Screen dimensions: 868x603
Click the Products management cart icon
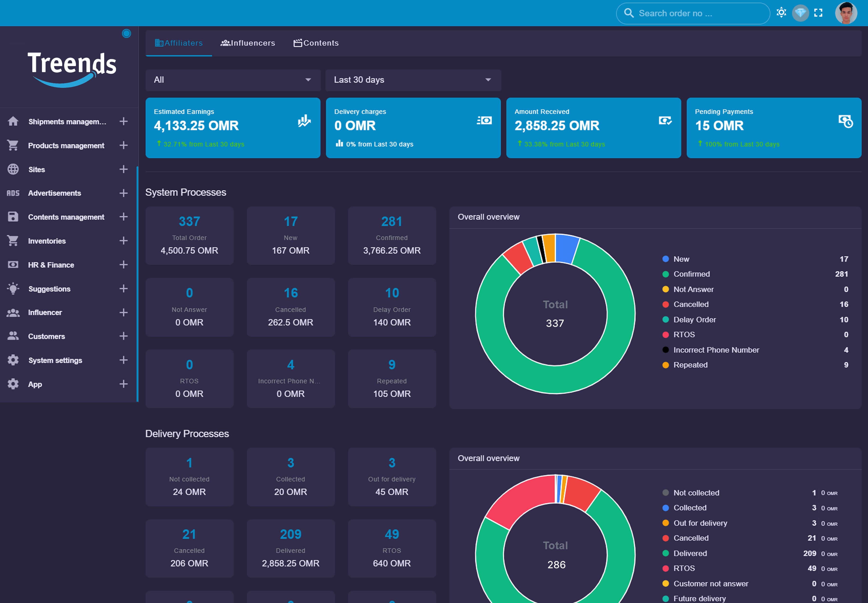click(13, 145)
